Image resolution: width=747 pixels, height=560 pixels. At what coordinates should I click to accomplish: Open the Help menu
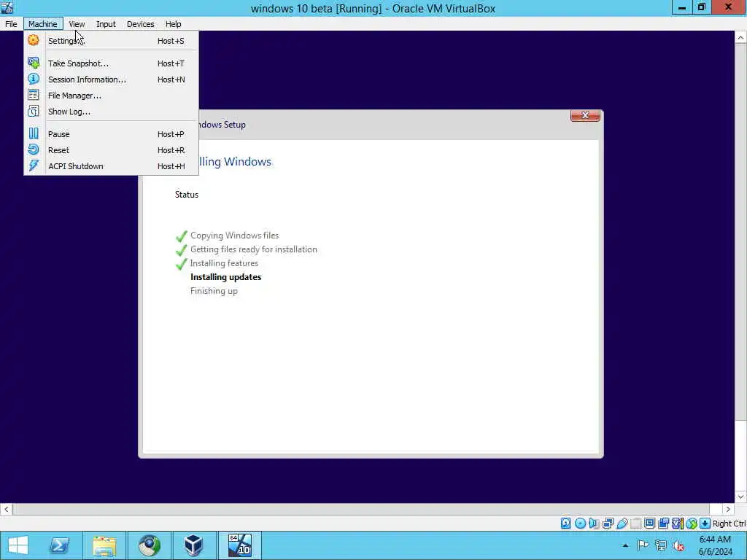click(x=174, y=24)
